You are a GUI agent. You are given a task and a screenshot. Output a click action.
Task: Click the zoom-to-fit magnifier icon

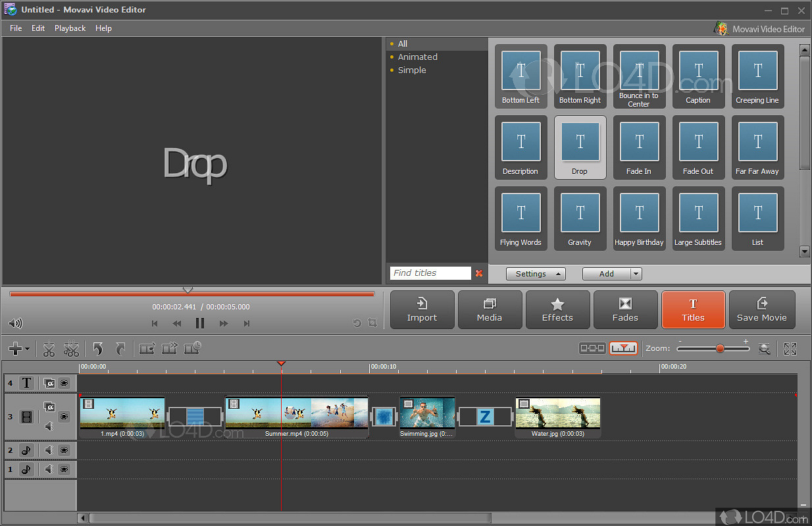click(764, 349)
